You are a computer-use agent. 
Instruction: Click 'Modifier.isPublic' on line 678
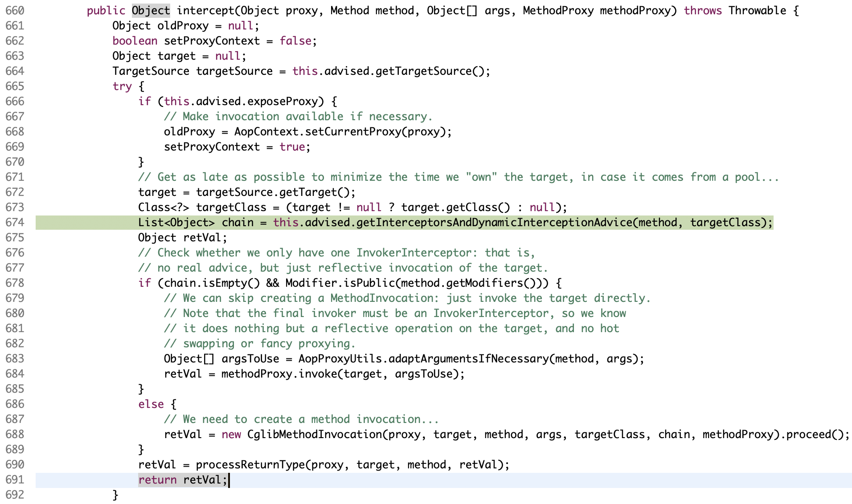click(340, 283)
